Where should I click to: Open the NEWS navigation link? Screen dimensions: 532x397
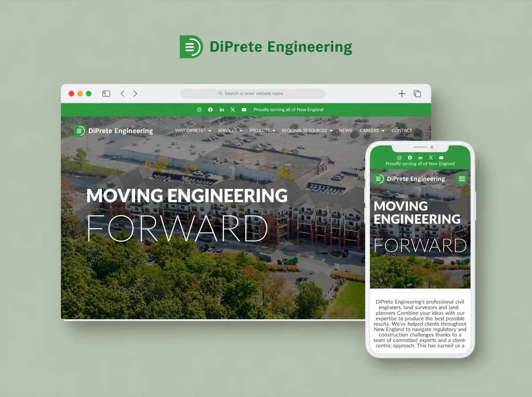(x=345, y=131)
